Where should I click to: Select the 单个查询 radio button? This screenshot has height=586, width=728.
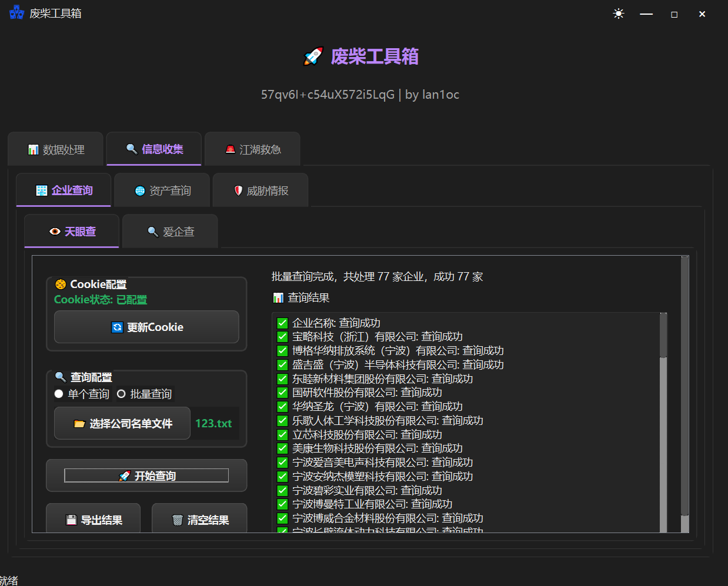pos(59,394)
